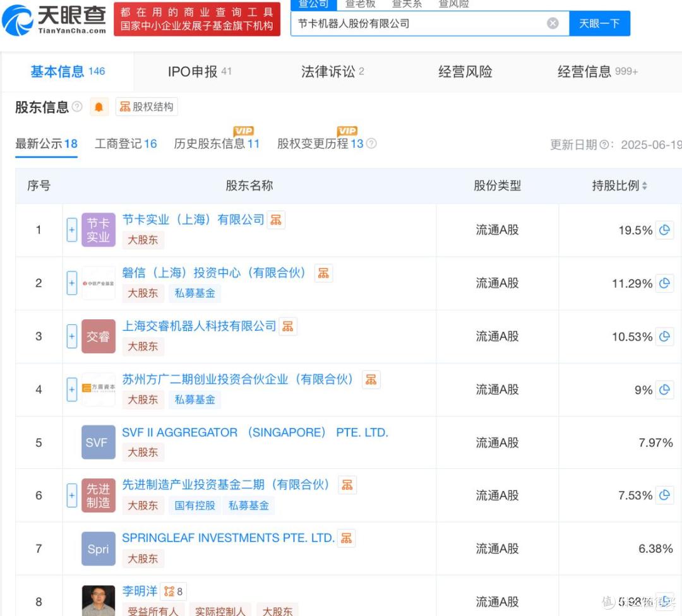Click the question mark icon beside 股东信息
Screen dimensions: 682x616
(x=77, y=107)
